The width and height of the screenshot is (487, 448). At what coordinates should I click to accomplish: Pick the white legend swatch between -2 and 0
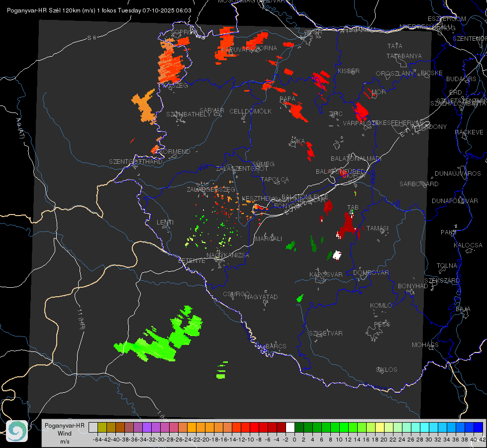[x=290, y=428]
